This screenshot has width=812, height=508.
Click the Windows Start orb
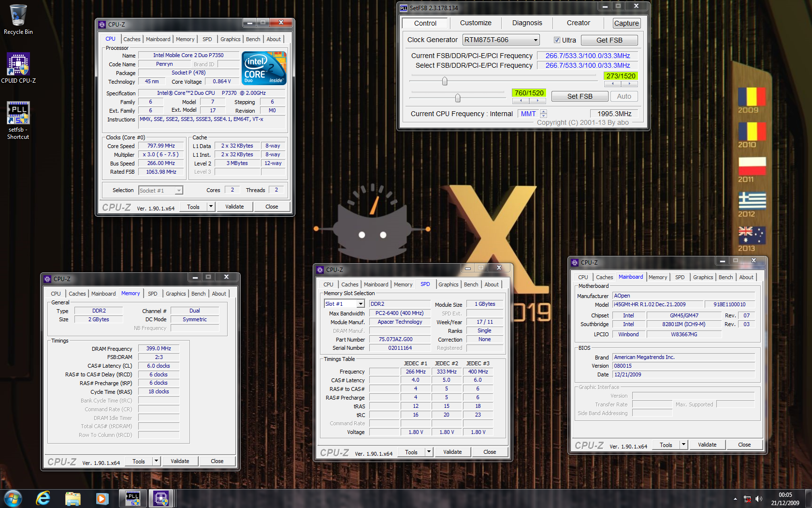[x=13, y=498]
